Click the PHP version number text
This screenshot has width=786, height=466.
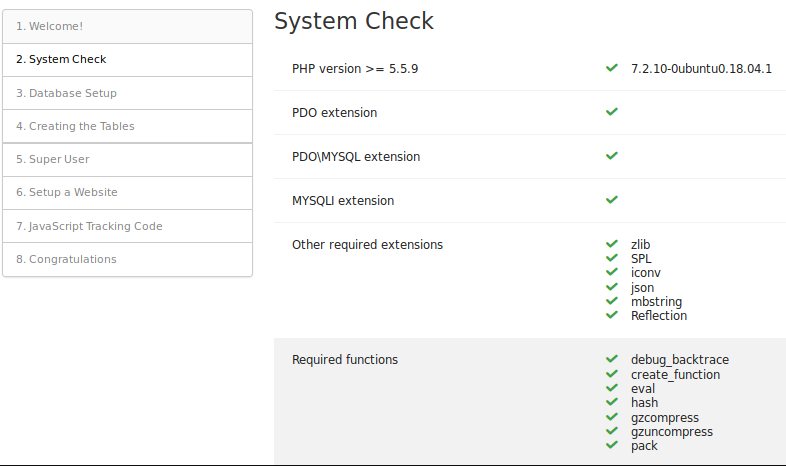click(x=700, y=69)
